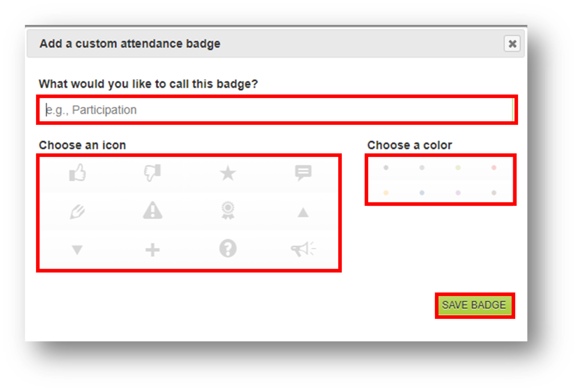Image resolution: width=578 pixels, height=392 pixels.
Task: Select the thumbs down icon
Action: coord(152,173)
